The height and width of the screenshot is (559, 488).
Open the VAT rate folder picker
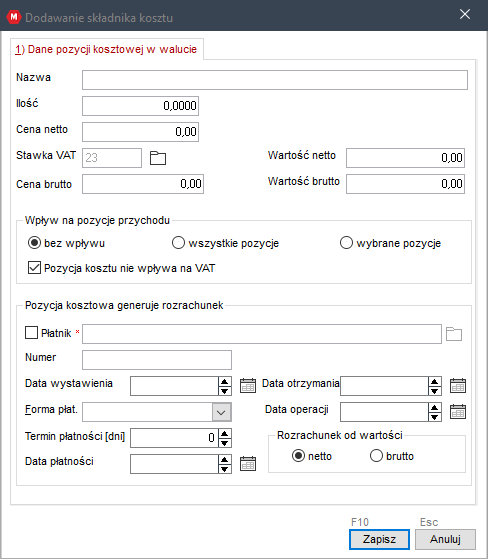click(158, 158)
